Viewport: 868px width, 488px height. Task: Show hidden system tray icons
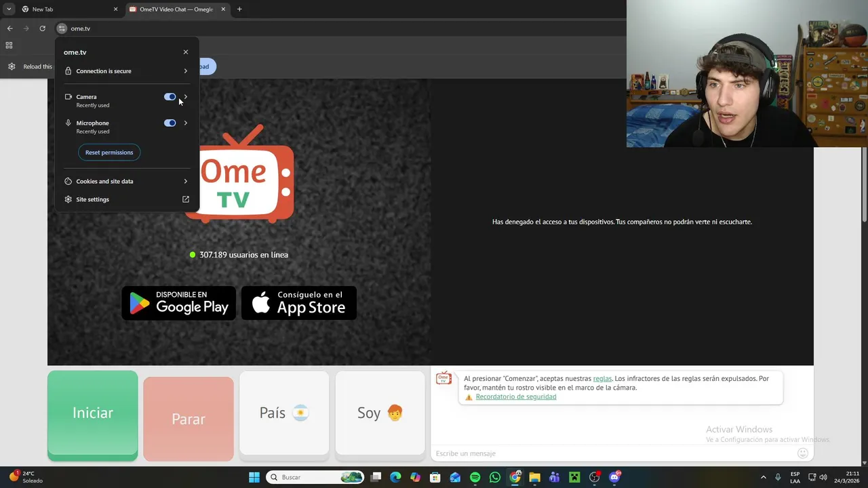763,477
